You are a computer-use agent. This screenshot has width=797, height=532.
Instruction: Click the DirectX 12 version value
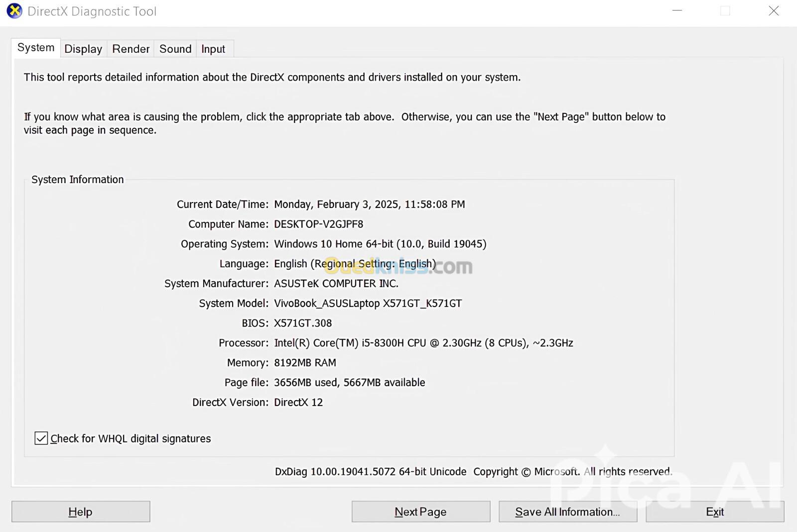(298, 402)
